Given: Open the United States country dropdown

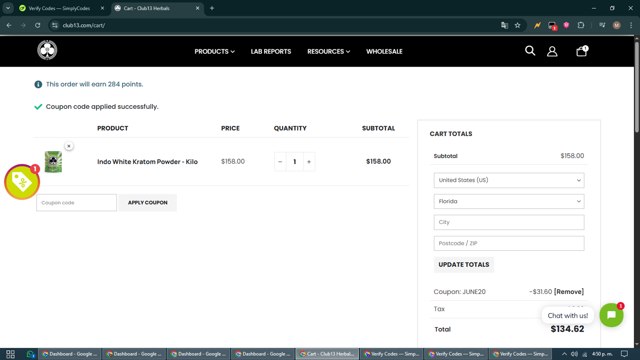Looking at the screenshot, I should tap(509, 180).
